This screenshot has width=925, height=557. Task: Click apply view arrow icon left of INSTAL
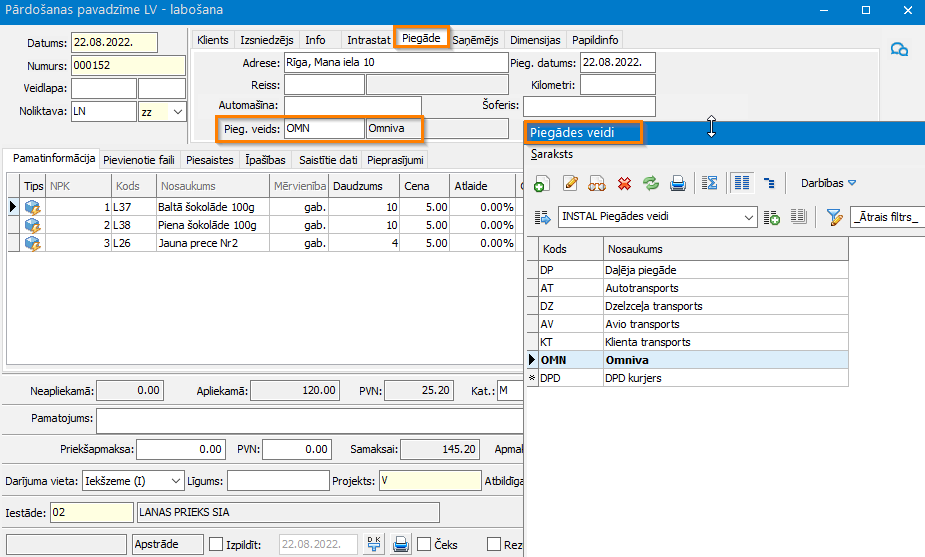[542, 217]
